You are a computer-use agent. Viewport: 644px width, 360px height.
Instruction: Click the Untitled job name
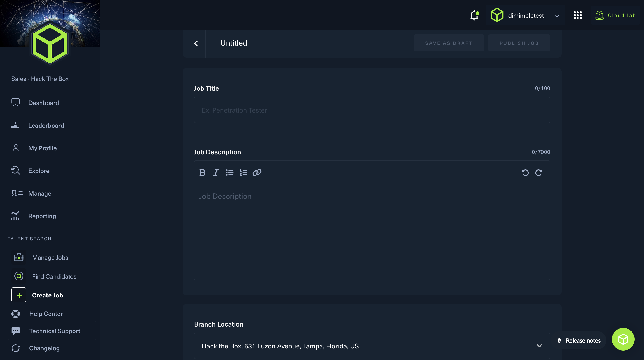(x=234, y=43)
